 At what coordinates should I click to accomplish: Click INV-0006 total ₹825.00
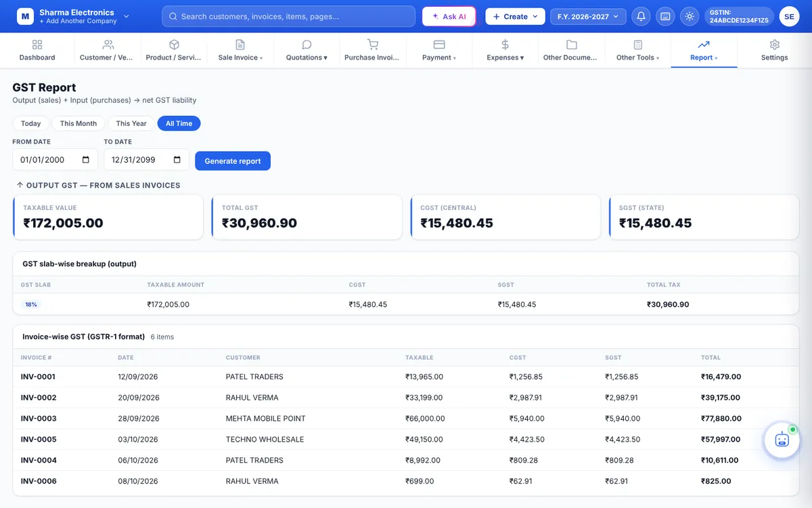[x=716, y=482]
